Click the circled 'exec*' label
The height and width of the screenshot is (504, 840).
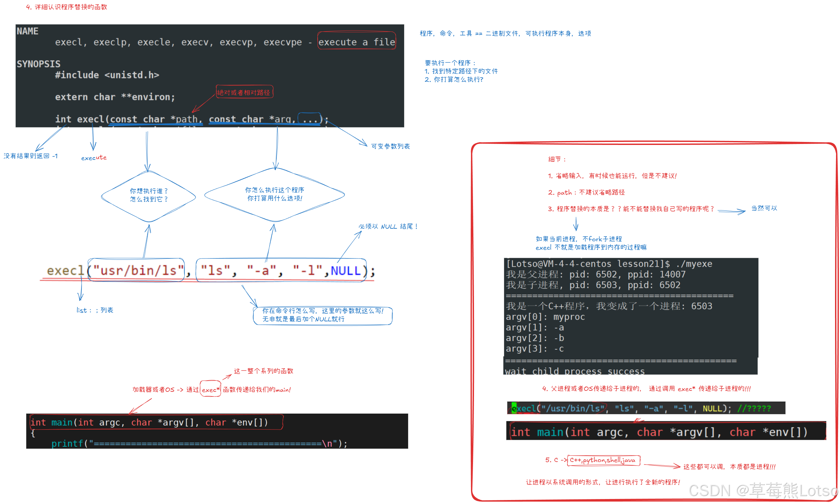210,389
